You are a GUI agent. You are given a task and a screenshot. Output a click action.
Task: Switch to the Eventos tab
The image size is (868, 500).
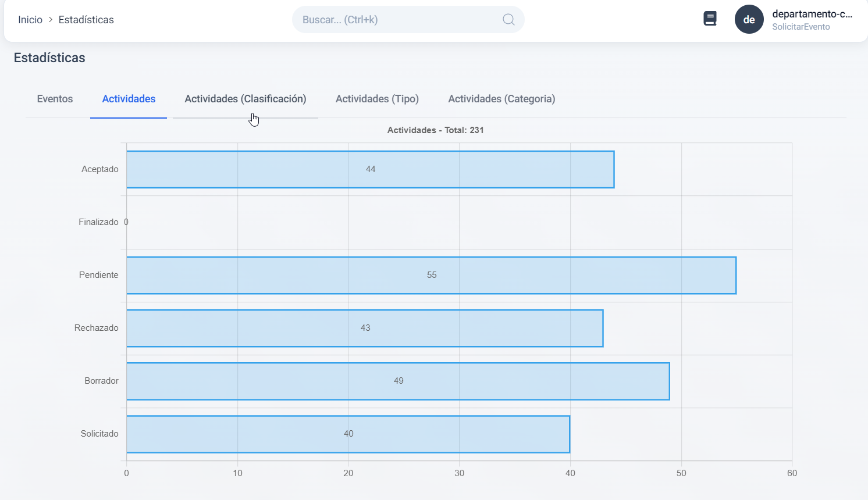click(55, 99)
